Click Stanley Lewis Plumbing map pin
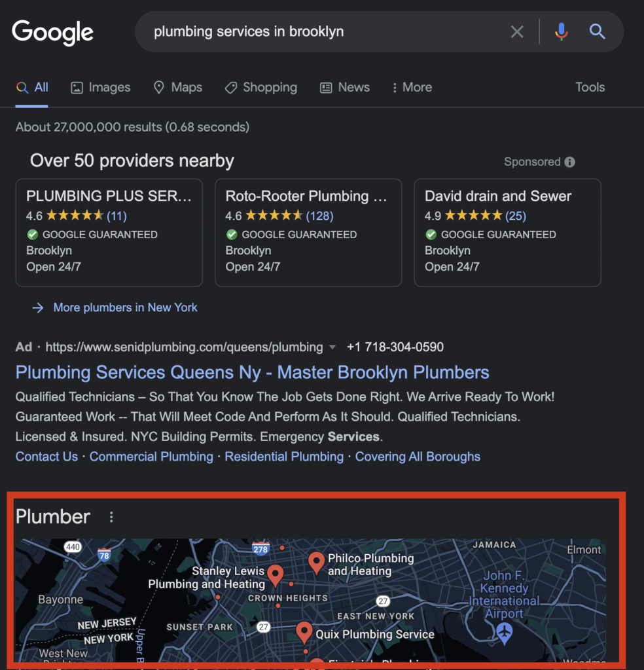Viewport: 644px width, 670px height. tap(276, 575)
